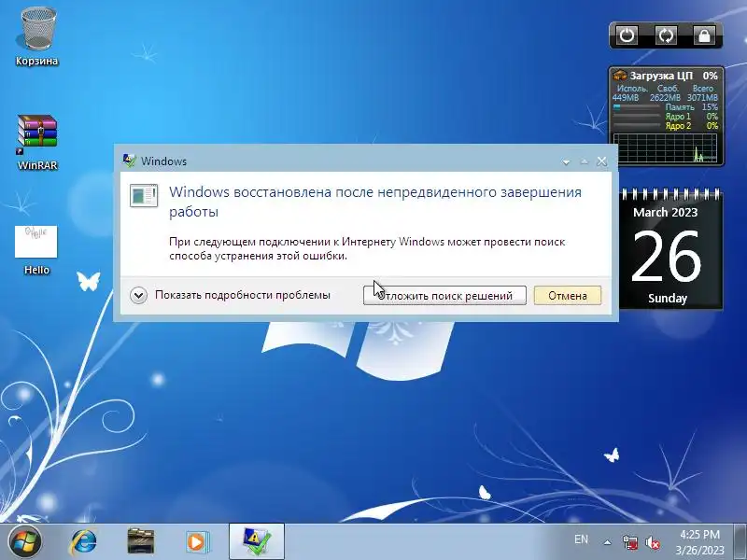Click the shutdown gadget power button

click(x=627, y=35)
